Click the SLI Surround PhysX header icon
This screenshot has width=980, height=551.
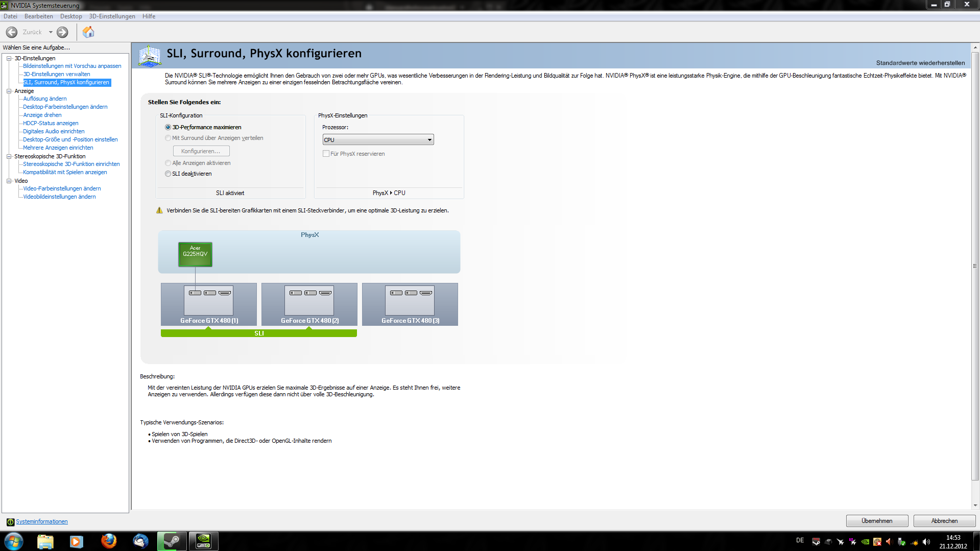(x=150, y=56)
